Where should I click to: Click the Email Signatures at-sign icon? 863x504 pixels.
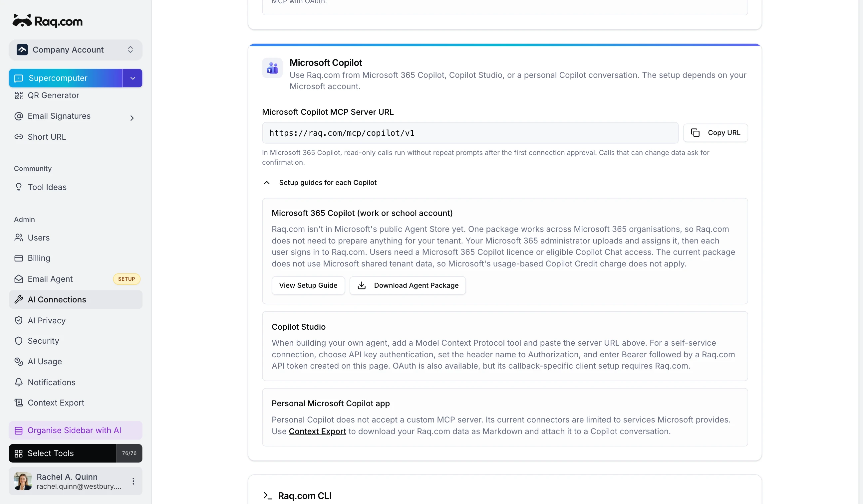(x=19, y=116)
